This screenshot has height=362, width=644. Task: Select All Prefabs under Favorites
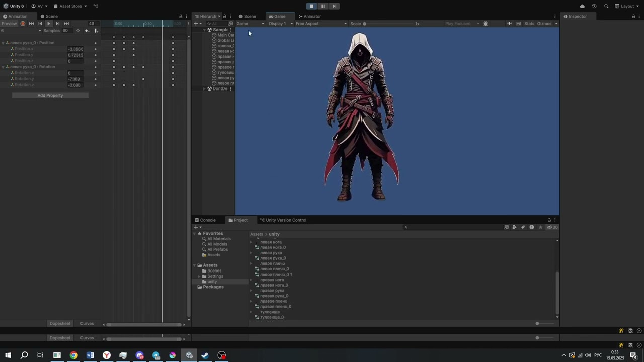[x=217, y=249]
